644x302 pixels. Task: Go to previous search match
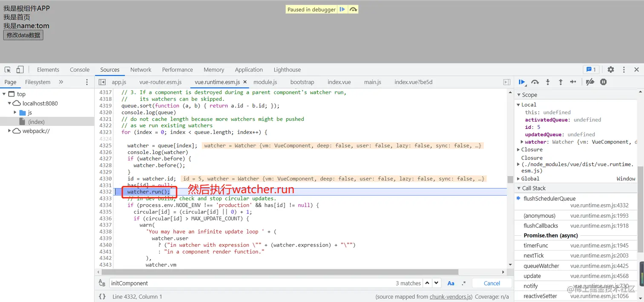(x=428, y=283)
